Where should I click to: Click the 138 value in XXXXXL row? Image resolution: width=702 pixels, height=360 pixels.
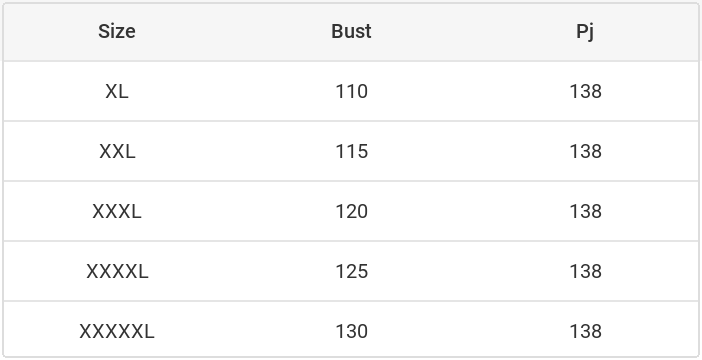585,331
